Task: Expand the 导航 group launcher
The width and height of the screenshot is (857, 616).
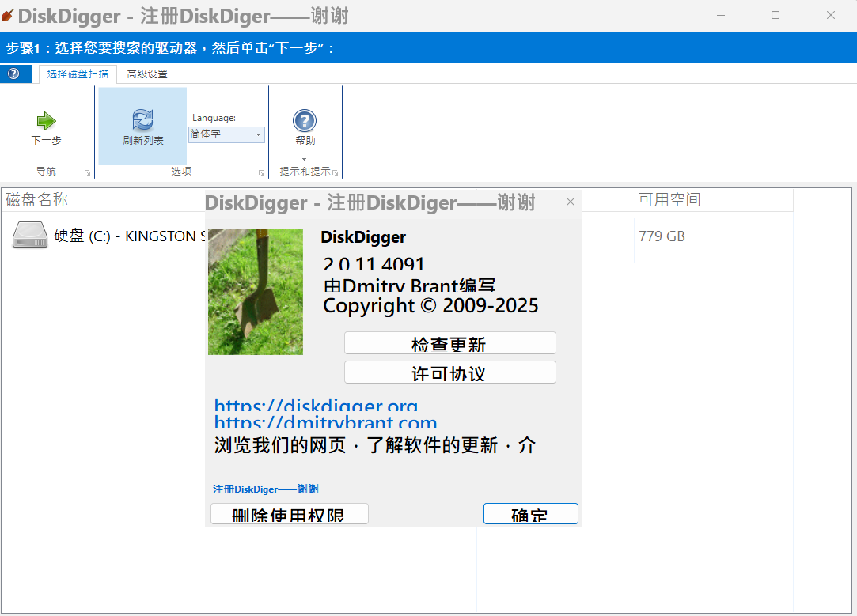Action: pyautogui.click(x=88, y=172)
